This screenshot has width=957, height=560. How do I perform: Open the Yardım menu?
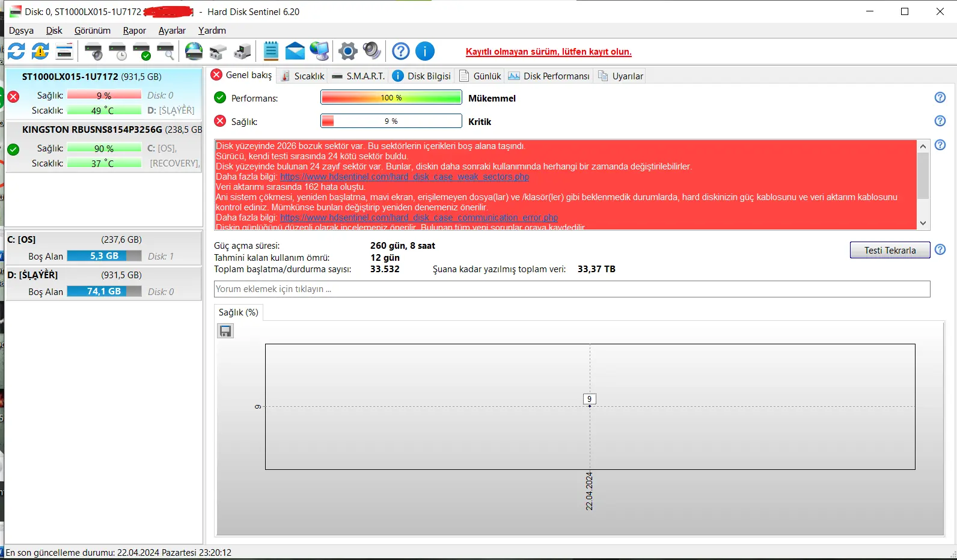(212, 31)
